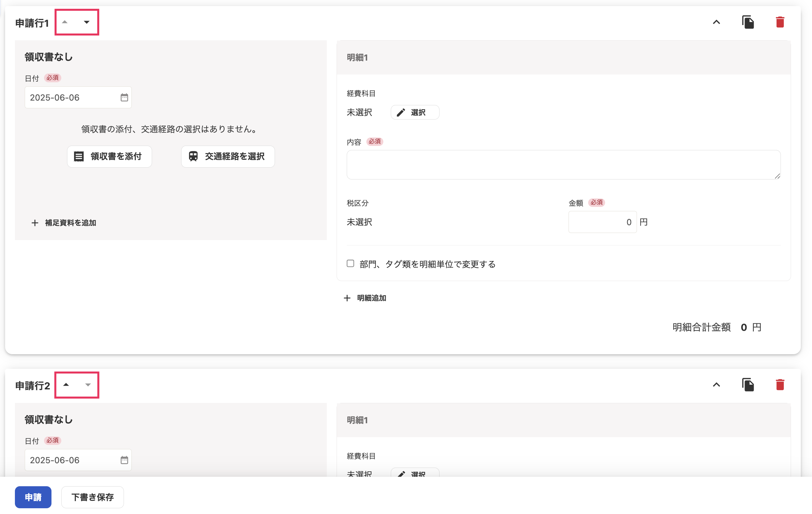
Task: Delete 申請行1 with the red trash icon
Action: [780, 22]
